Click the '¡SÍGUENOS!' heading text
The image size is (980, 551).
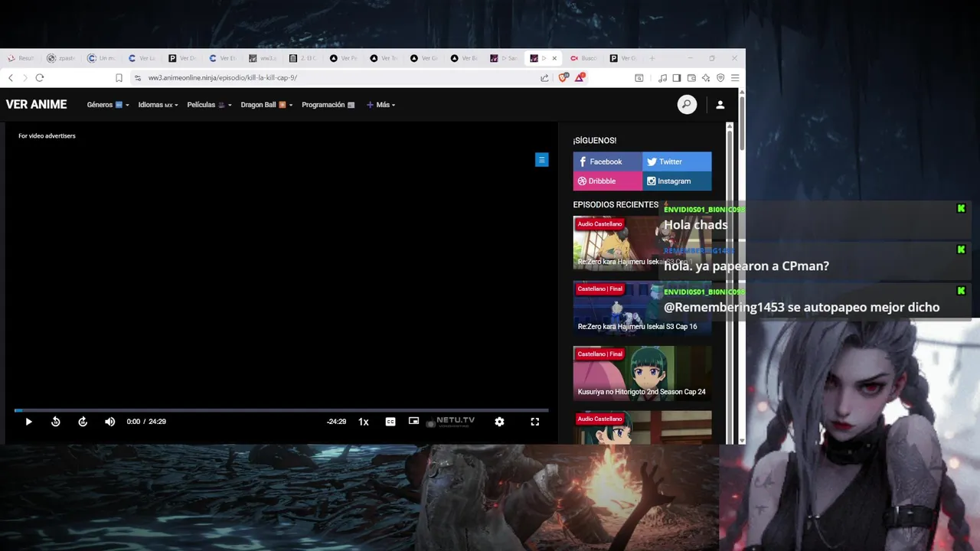[x=595, y=141]
